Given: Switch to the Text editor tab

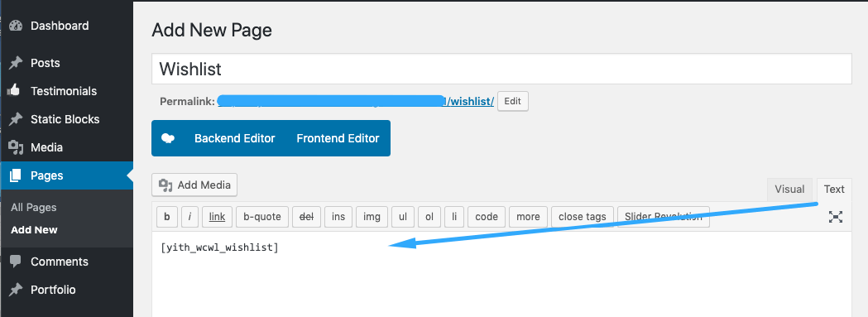Looking at the screenshot, I should [x=834, y=190].
